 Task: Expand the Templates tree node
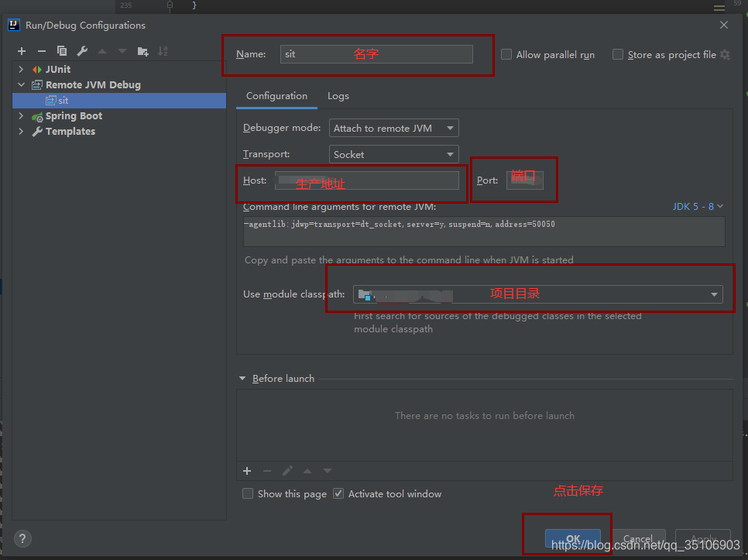point(21,131)
